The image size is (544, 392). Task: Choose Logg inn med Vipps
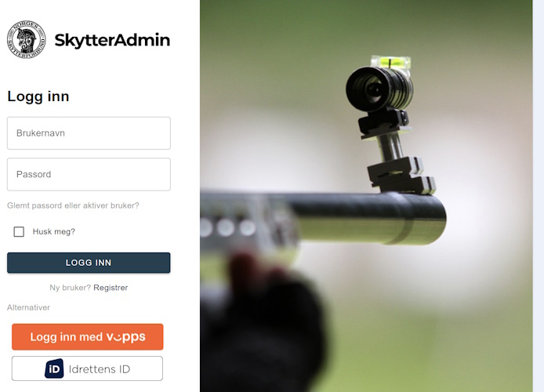pyautogui.click(x=88, y=337)
